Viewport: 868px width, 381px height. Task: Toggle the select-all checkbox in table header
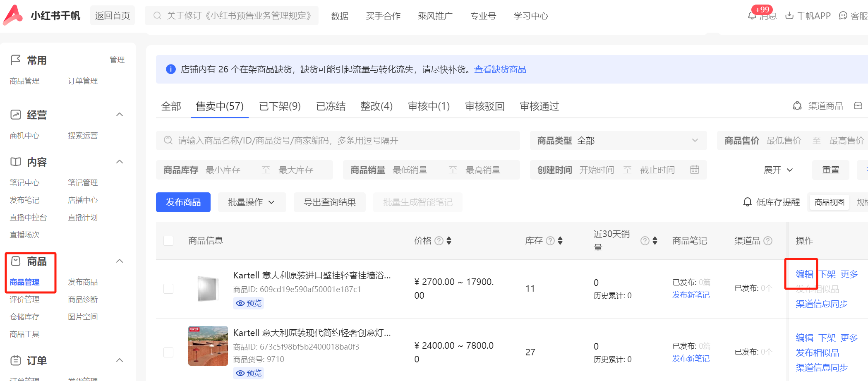point(168,241)
